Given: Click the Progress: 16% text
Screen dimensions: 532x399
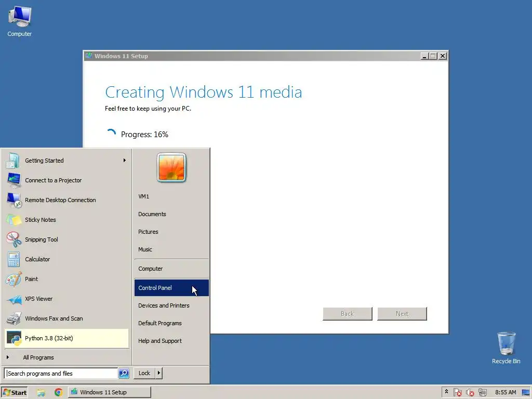Looking at the screenshot, I should click(144, 135).
